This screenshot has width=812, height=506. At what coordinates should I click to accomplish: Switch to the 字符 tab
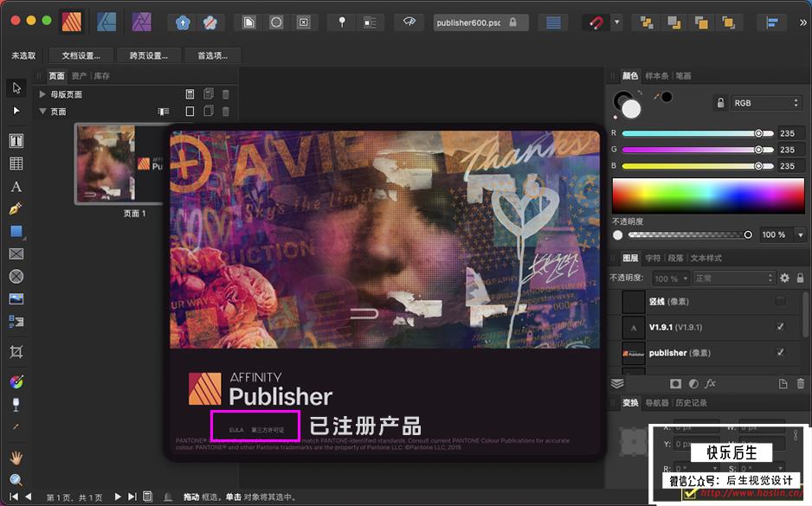tap(653, 258)
